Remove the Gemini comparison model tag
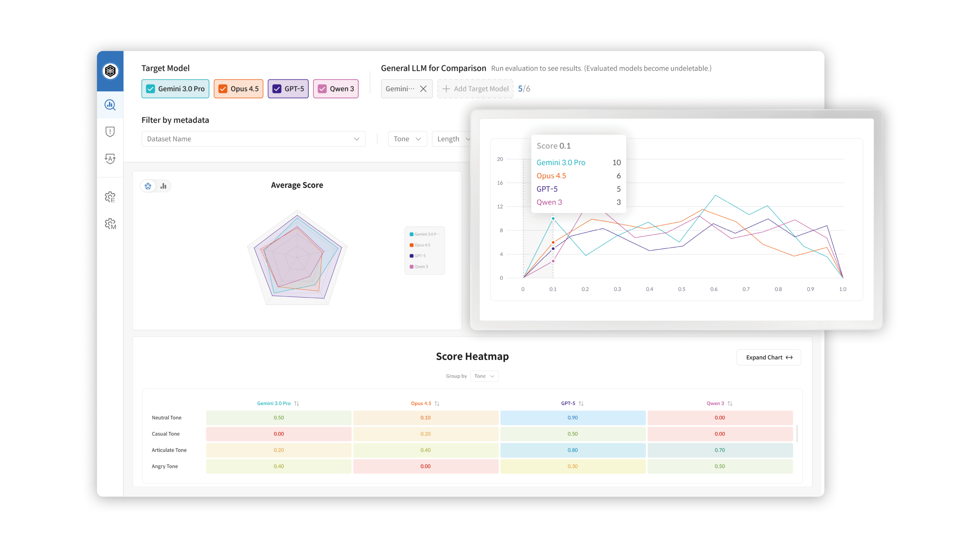This screenshot has height=551, width=980. (423, 89)
